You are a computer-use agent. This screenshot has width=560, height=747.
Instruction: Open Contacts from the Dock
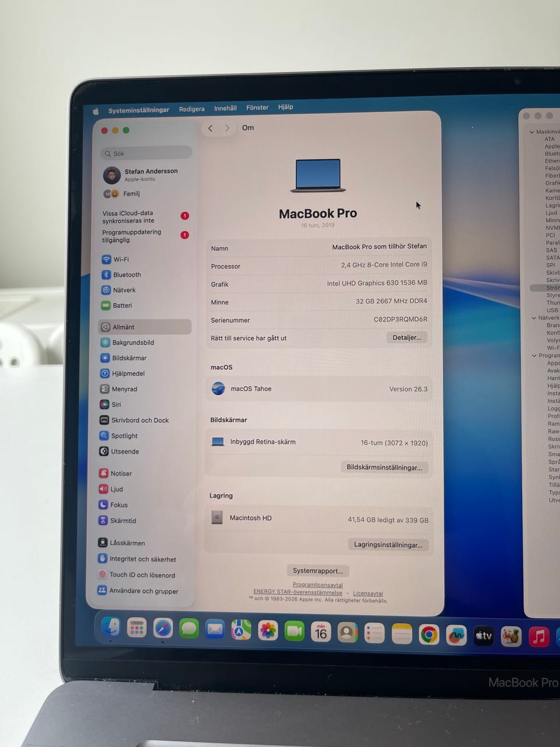[x=348, y=633]
